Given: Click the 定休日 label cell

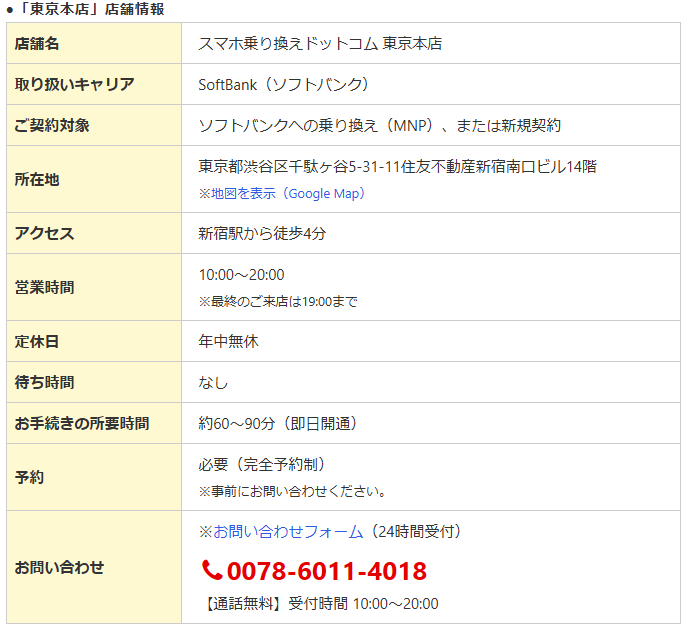Looking at the screenshot, I should pyautogui.click(x=94, y=341).
